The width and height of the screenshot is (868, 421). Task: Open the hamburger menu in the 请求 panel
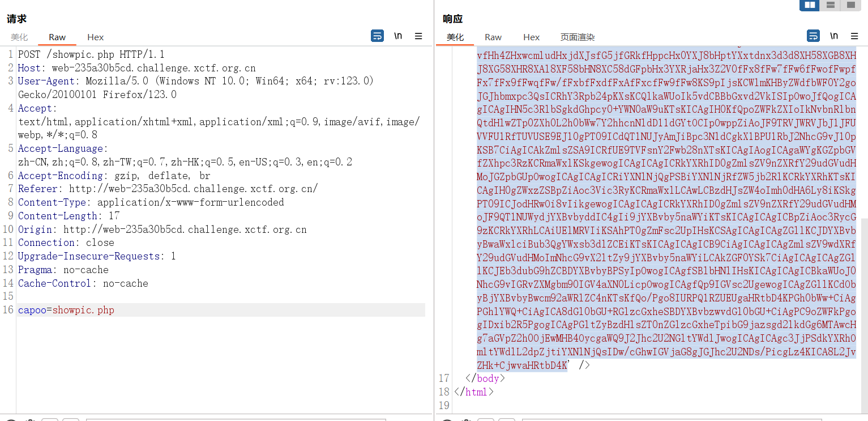coord(418,36)
